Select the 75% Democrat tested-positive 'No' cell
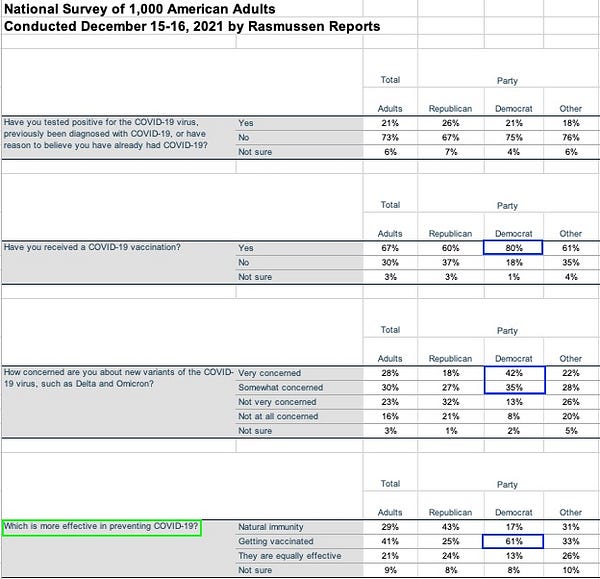This screenshot has height=579, width=600. [x=514, y=137]
